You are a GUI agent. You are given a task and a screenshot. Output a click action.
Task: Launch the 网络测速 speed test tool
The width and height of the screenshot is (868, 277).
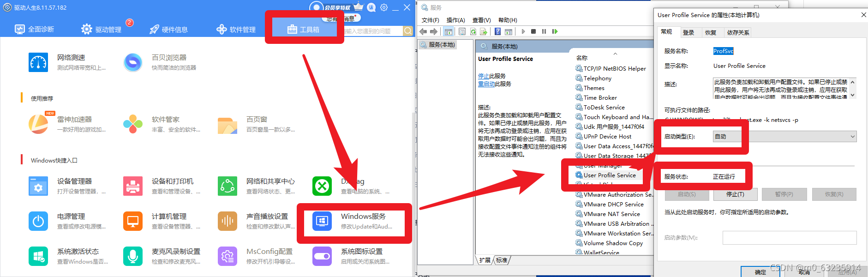(x=38, y=62)
